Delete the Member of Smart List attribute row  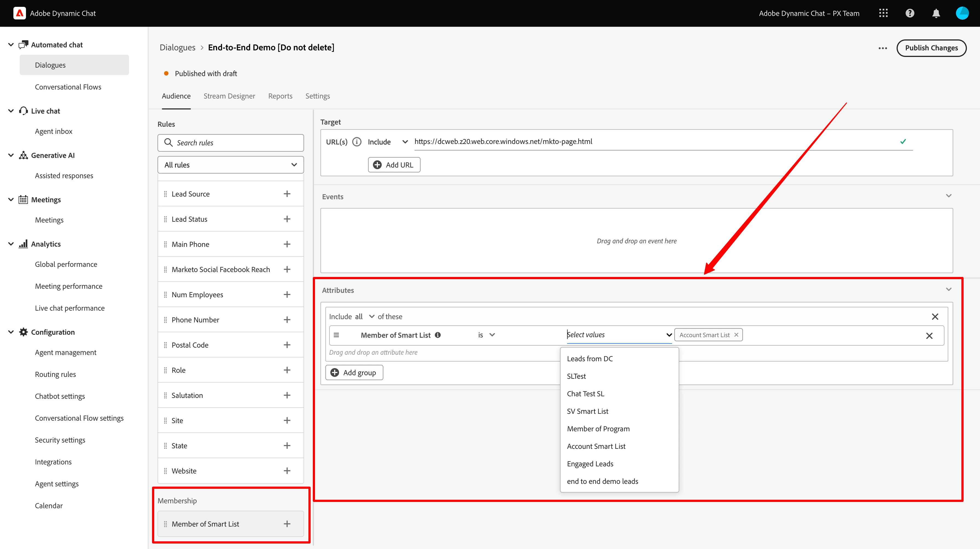[929, 336]
